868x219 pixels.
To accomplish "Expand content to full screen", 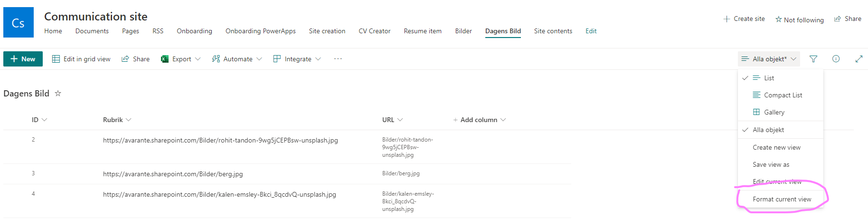I will (x=859, y=59).
